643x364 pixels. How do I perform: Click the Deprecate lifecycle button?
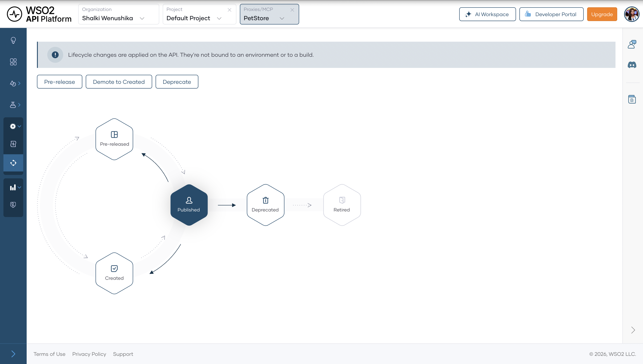click(x=177, y=82)
